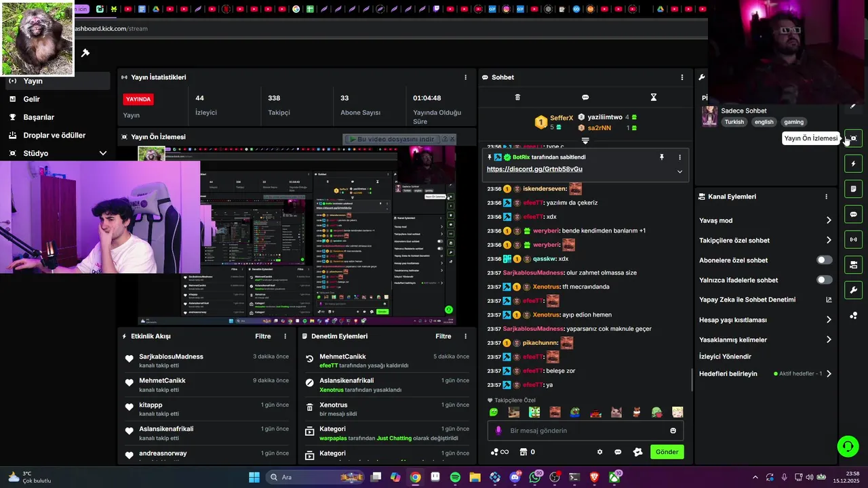Click İzleyici Yönlendir option
The image size is (868, 488).
point(725,357)
